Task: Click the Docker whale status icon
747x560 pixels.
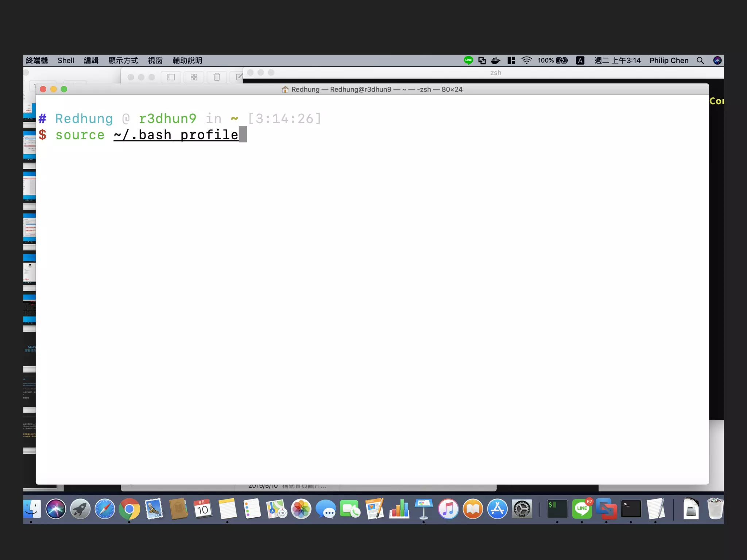Action: [x=496, y=61]
